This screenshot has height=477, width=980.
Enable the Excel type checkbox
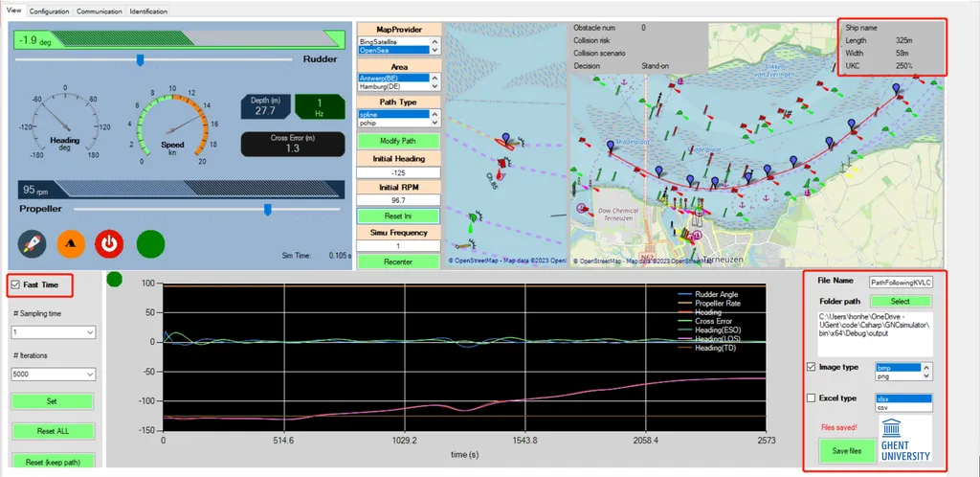click(812, 397)
